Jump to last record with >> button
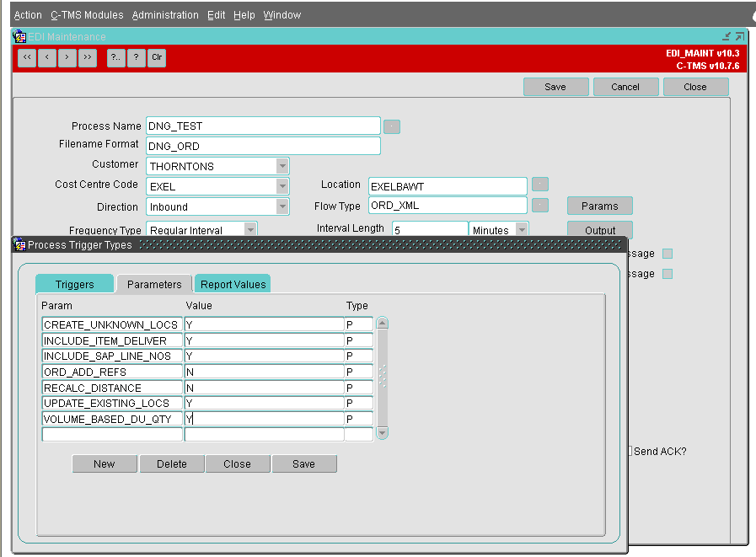The image size is (756, 557). coord(88,57)
